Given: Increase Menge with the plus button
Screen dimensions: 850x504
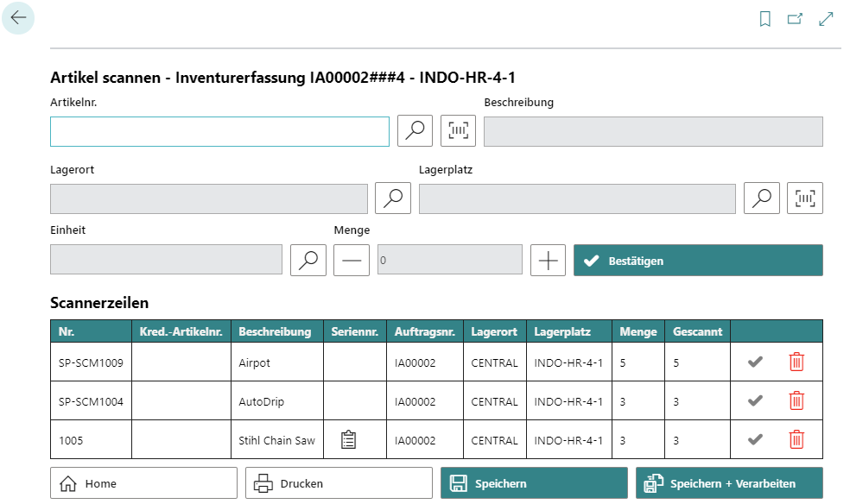Looking at the screenshot, I should 548,261.
